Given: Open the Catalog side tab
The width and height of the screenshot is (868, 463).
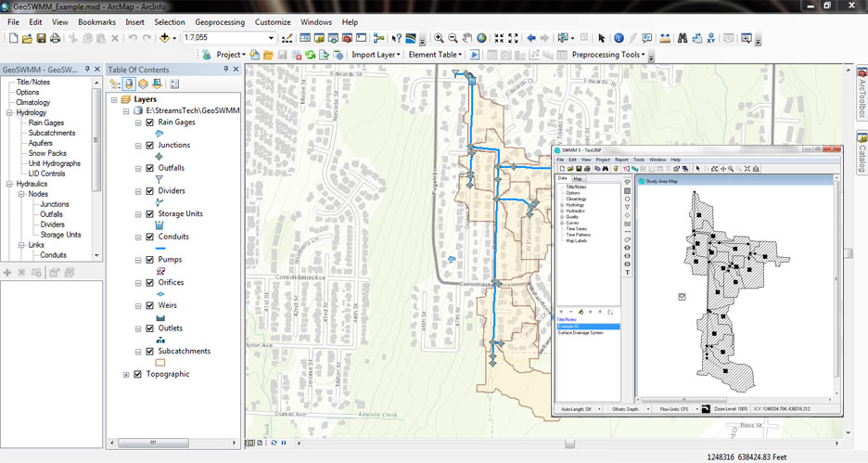Looking at the screenshot, I should 862,152.
